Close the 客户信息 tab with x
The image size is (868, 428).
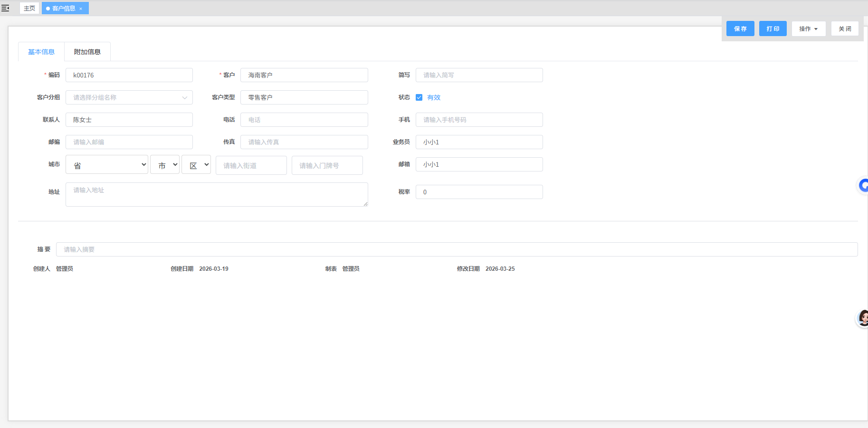tap(81, 9)
